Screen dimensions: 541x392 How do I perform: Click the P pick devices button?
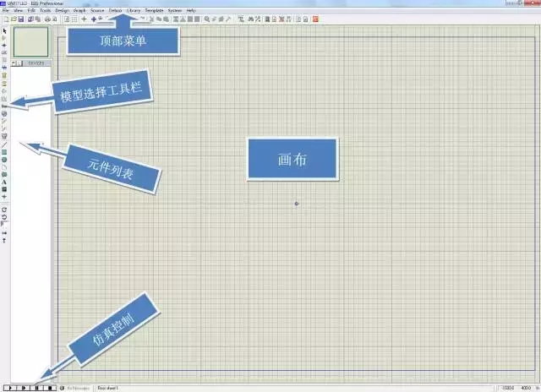point(14,63)
